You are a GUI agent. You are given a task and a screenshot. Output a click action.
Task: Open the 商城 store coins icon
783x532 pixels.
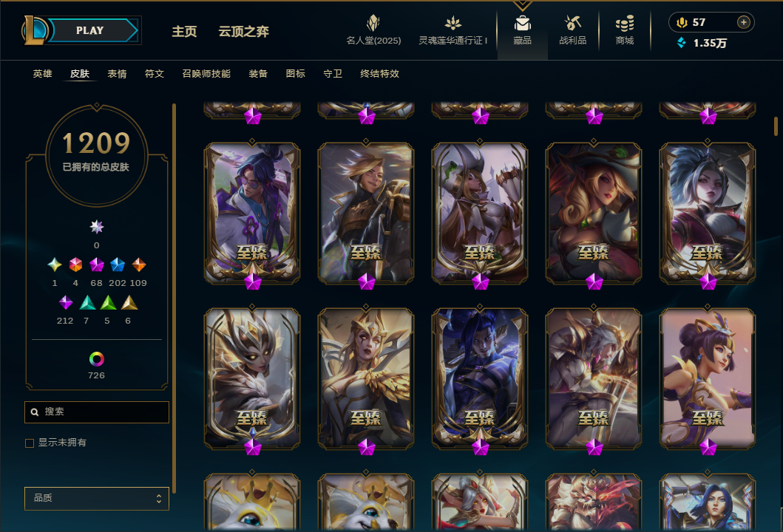point(625,23)
